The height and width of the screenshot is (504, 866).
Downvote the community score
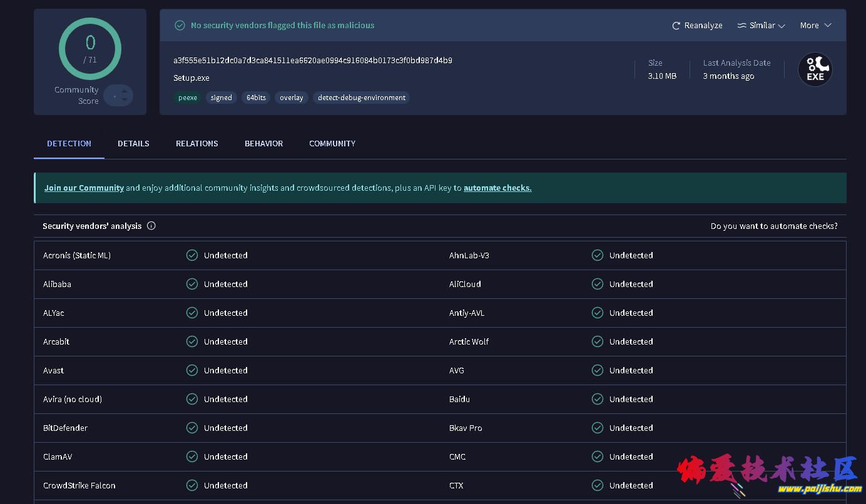(x=125, y=99)
